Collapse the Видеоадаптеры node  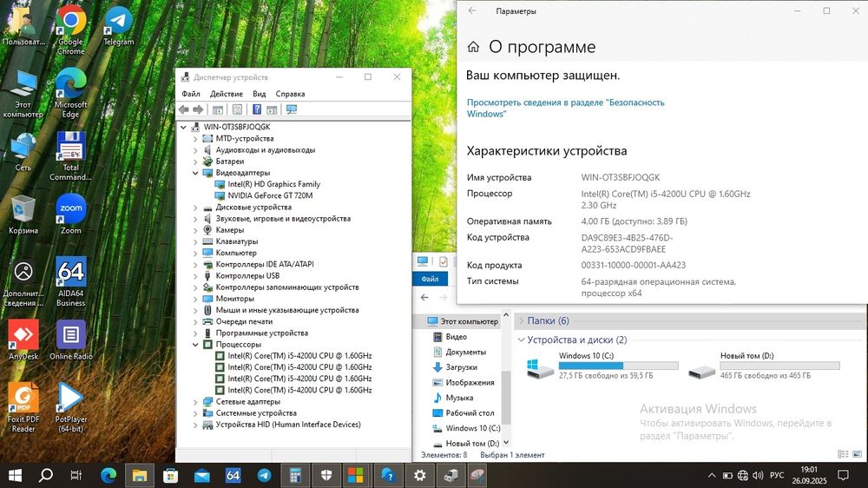point(195,173)
